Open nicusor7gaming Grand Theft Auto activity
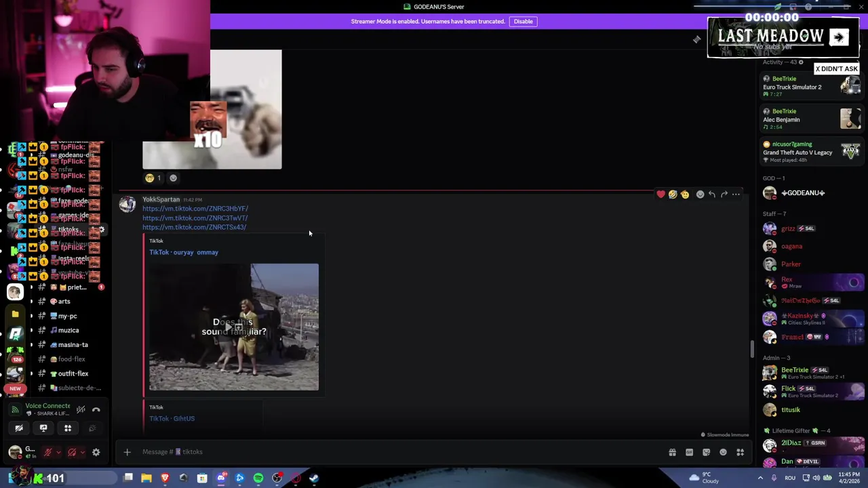Image resolution: width=868 pixels, height=488 pixels. pyautogui.click(x=811, y=151)
